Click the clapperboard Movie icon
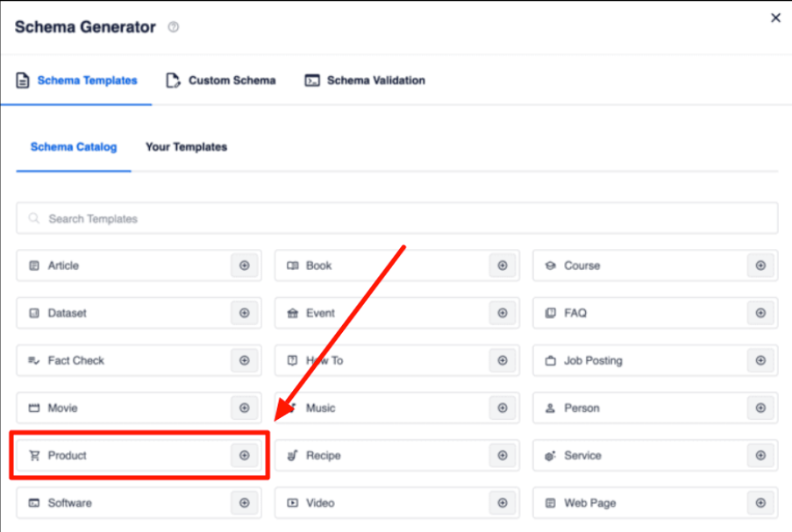This screenshot has width=792, height=532. pos(34,408)
